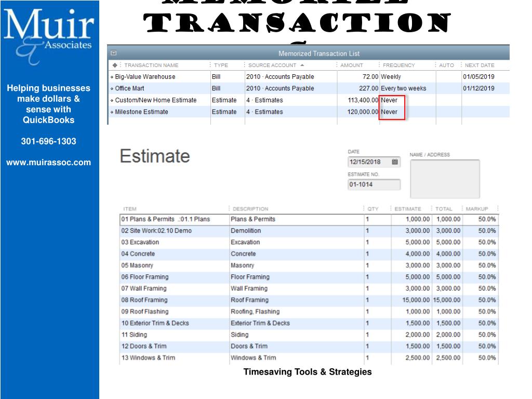The image size is (532, 399).
Task: Select the Office Mart transaction
Action: pos(309,88)
